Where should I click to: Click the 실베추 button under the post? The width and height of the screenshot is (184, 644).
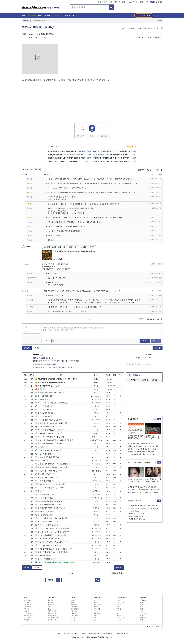(80, 136)
